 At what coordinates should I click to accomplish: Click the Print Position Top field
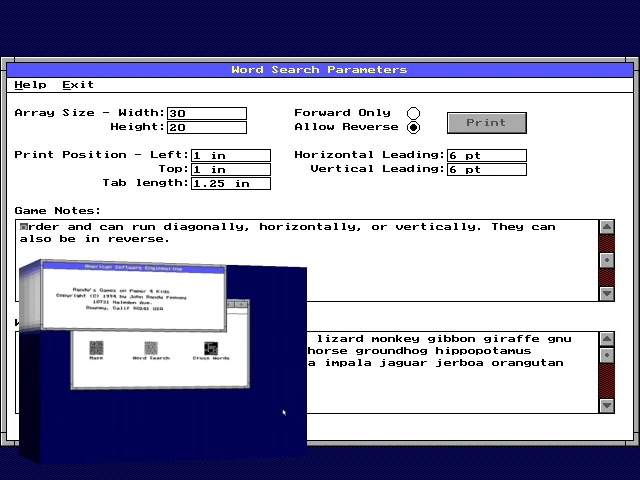(x=231, y=169)
